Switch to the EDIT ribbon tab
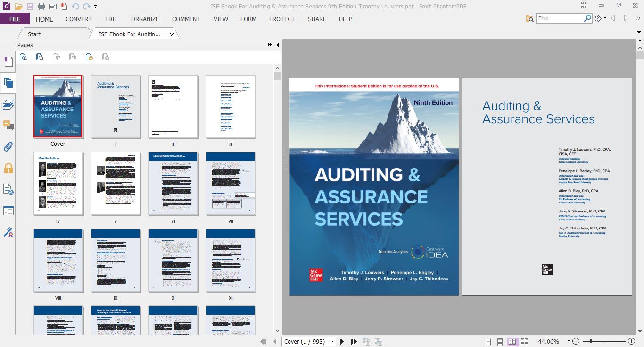The height and width of the screenshot is (347, 644). click(111, 19)
